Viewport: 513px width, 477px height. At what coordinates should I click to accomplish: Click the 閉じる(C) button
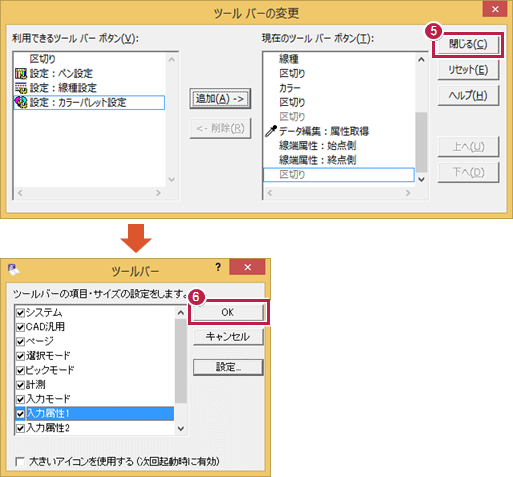coord(468,44)
